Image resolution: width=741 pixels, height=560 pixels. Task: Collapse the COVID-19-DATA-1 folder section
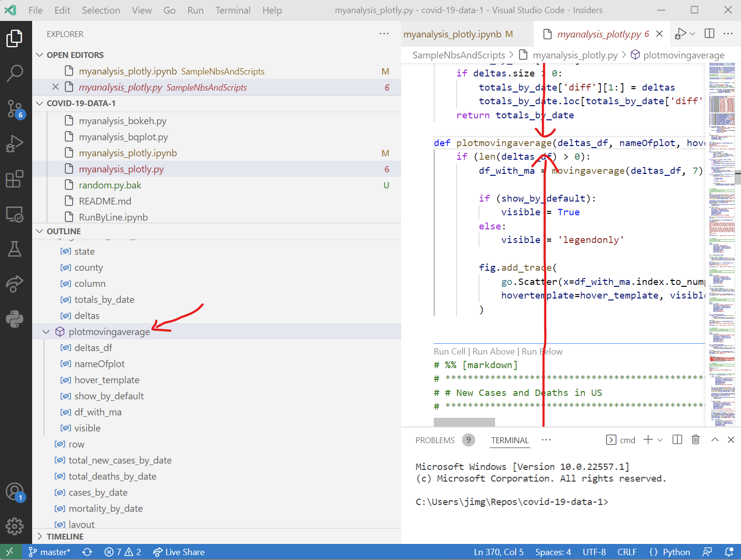click(x=40, y=103)
